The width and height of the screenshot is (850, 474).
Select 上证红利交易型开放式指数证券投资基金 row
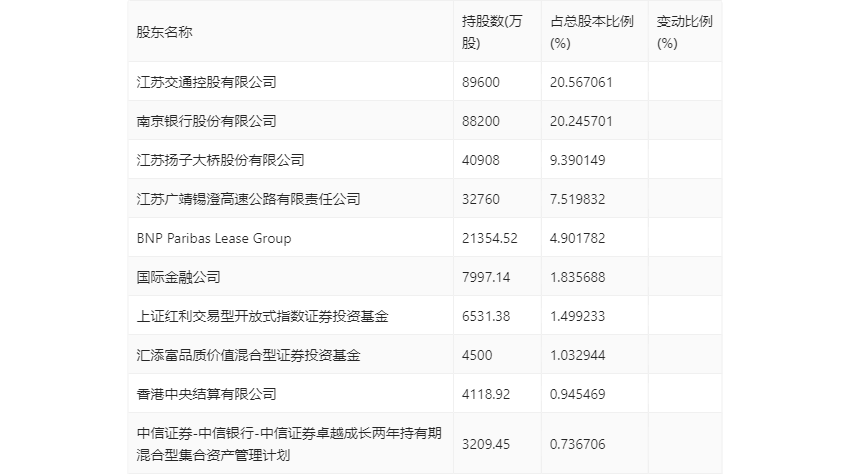click(424, 316)
